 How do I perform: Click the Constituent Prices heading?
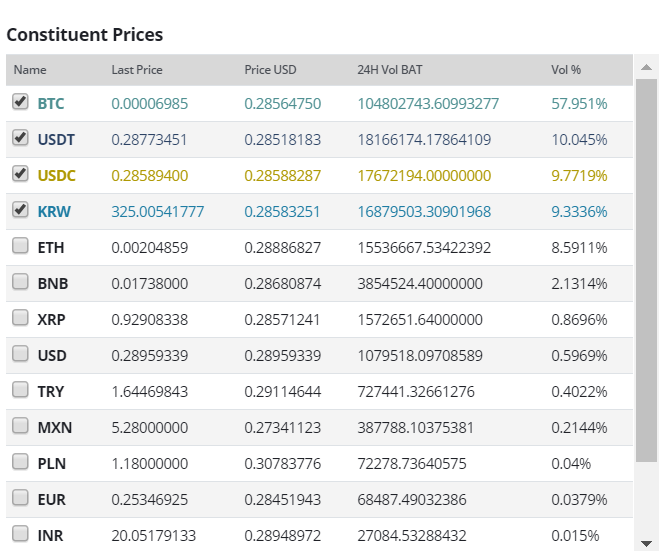click(x=85, y=35)
